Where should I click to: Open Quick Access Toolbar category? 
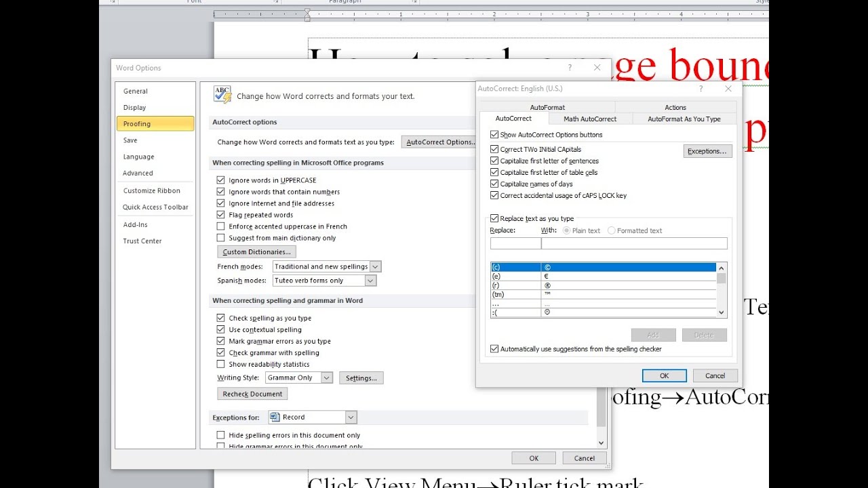click(x=155, y=207)
